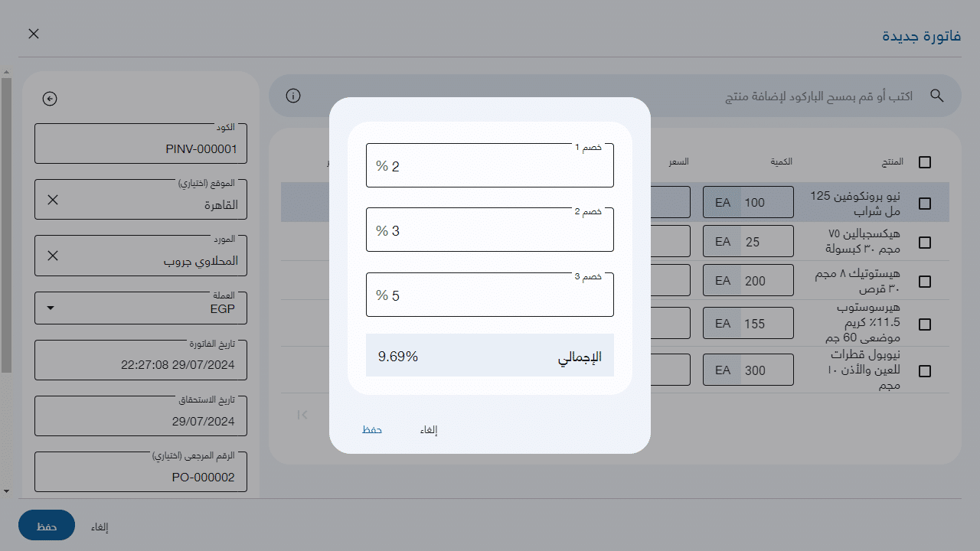Click the خصم 2 discount field
Viewport: 980px width, 551px height.
tap(490, 230)
